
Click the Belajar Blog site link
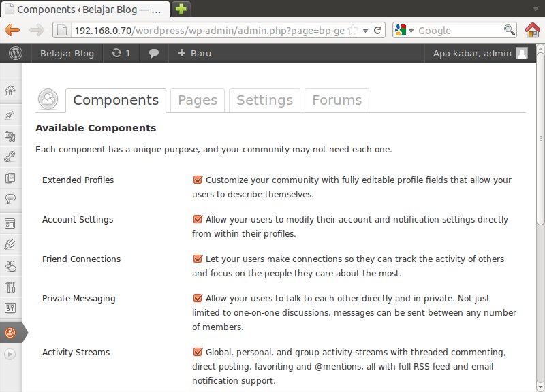pos(67,53)
